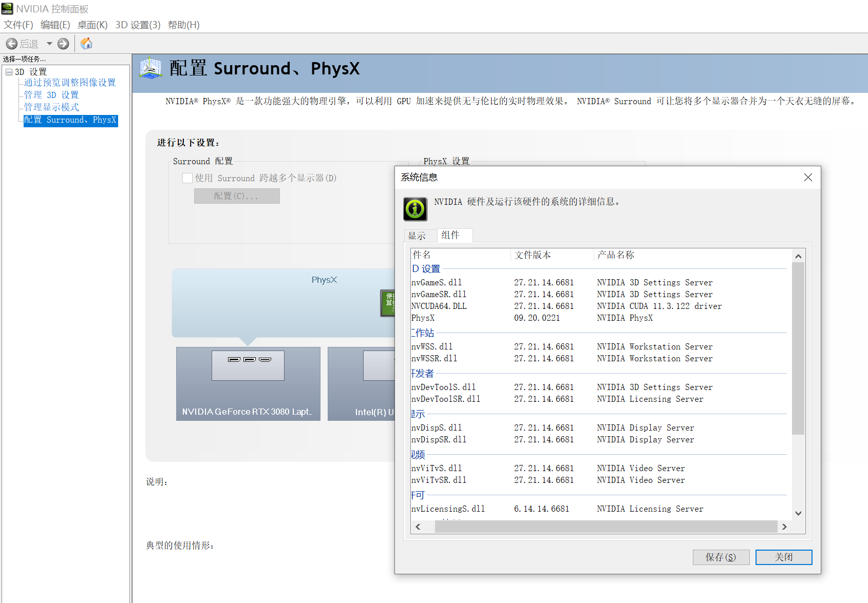Select the nvWSSR.dll row

coord(598,359)
